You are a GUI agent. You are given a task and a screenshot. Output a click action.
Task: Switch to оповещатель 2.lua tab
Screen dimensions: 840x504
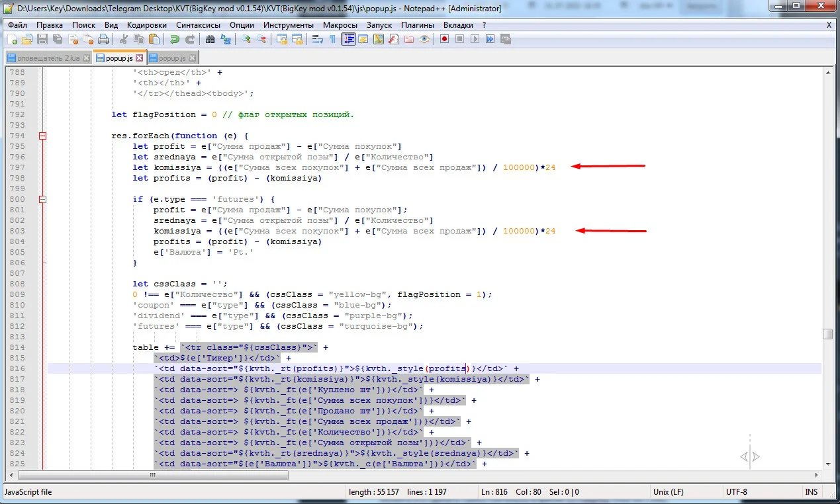(x=46, y=58)
